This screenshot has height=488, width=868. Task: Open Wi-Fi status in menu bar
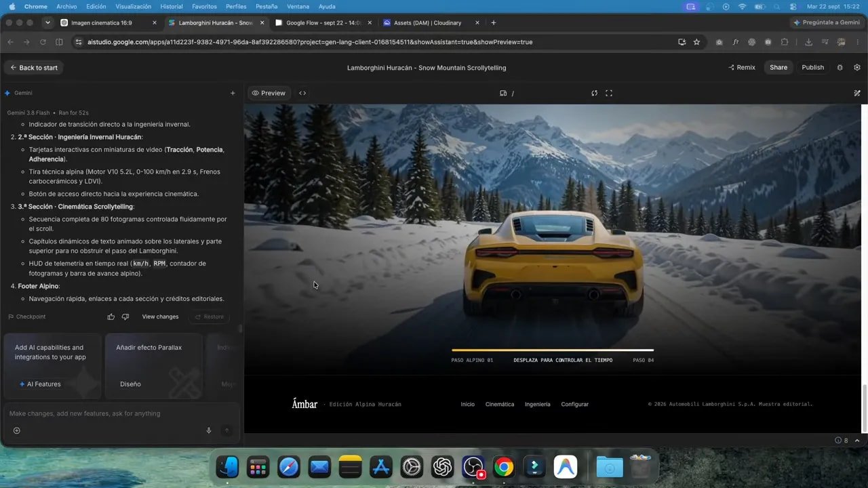pos(742,6)
